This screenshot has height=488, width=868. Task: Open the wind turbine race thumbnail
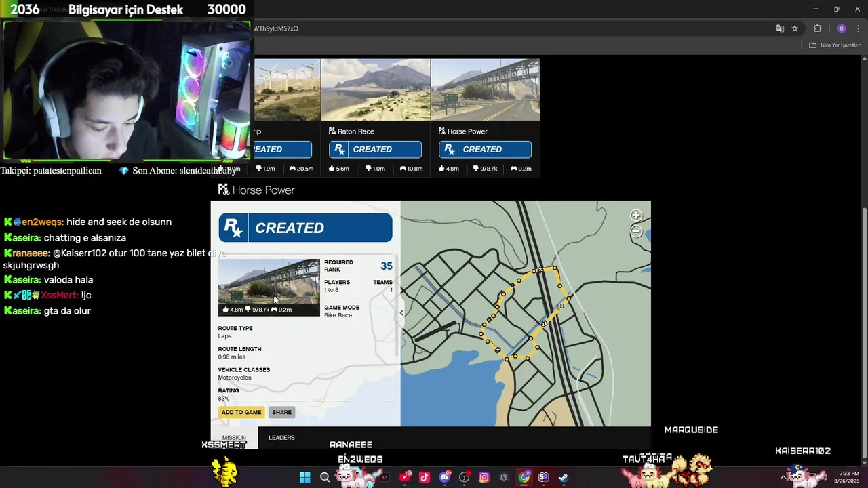pos(287,89)
